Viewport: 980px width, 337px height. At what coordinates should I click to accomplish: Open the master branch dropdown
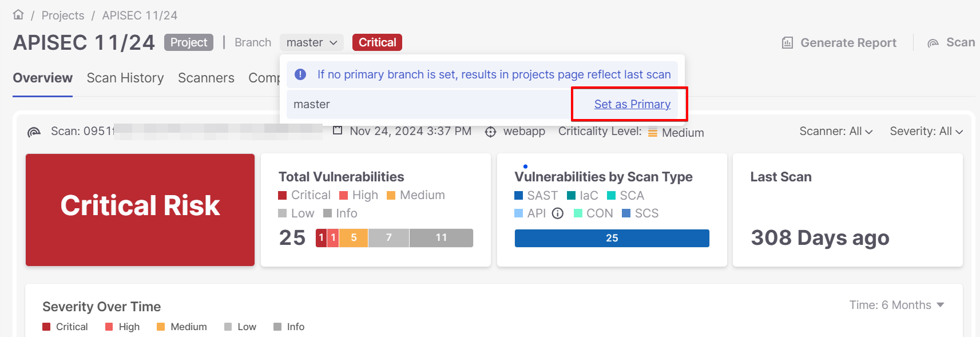click(x=312, y=43)
